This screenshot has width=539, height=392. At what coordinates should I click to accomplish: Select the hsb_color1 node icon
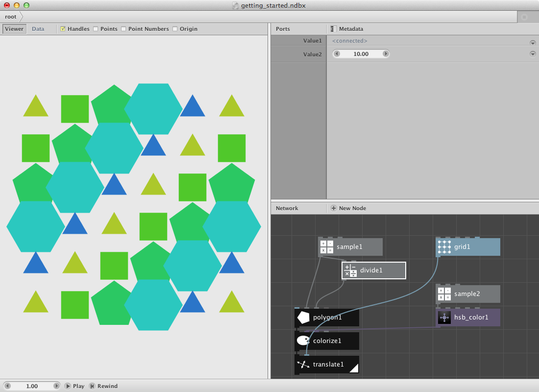[444, 317]
